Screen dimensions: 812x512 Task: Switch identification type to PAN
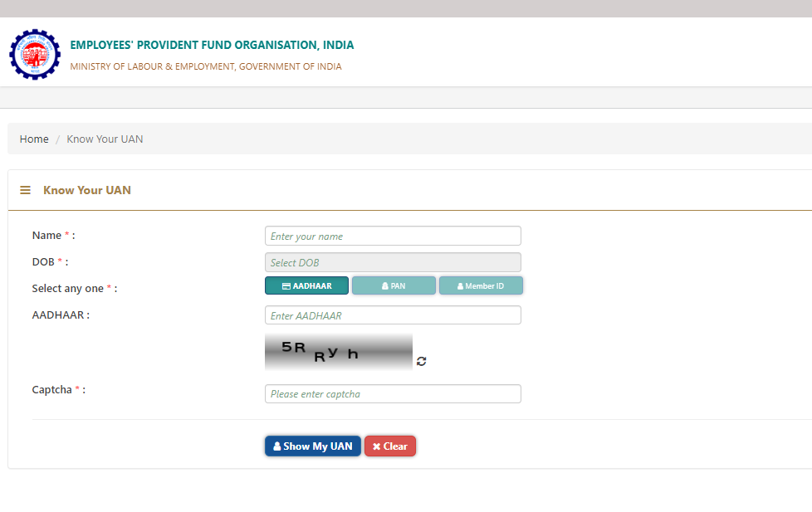[x=394, y=285]
